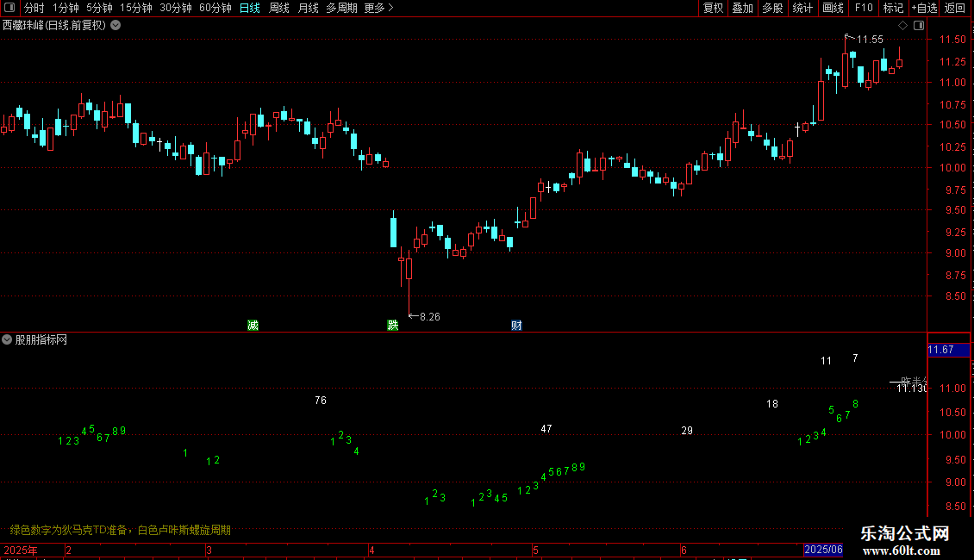This screenshot has height=560, width=974.
Task: Click the 跌 event marker
Action: click(x=392, y=326)
